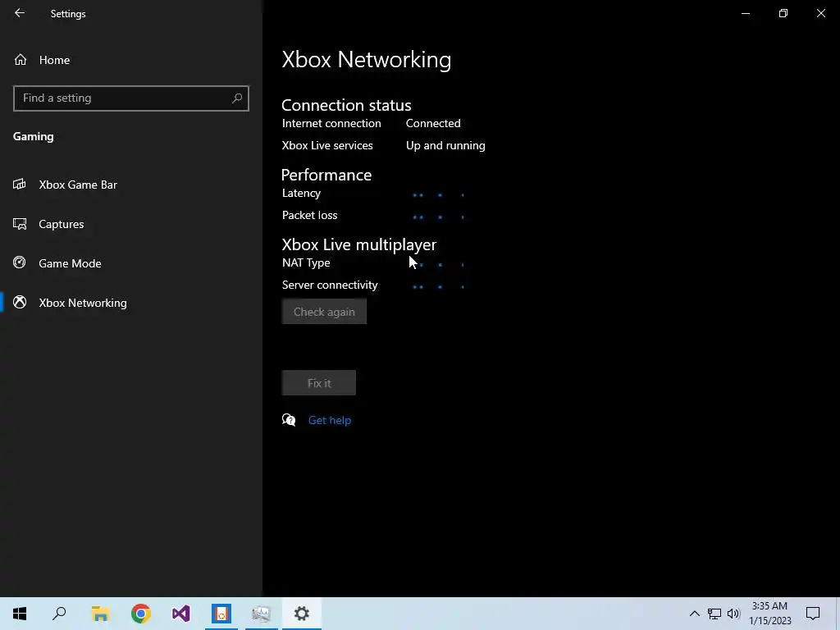This screenshot has height=630, width=840.
Task: Click the Internet connection label
Action: coord(331,123)
